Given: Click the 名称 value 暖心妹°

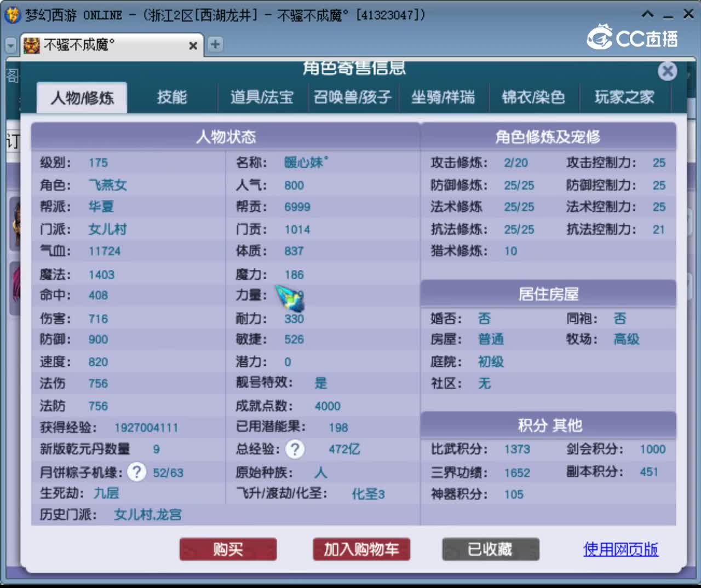Looking at the screenshot, I should pos(306,163).
